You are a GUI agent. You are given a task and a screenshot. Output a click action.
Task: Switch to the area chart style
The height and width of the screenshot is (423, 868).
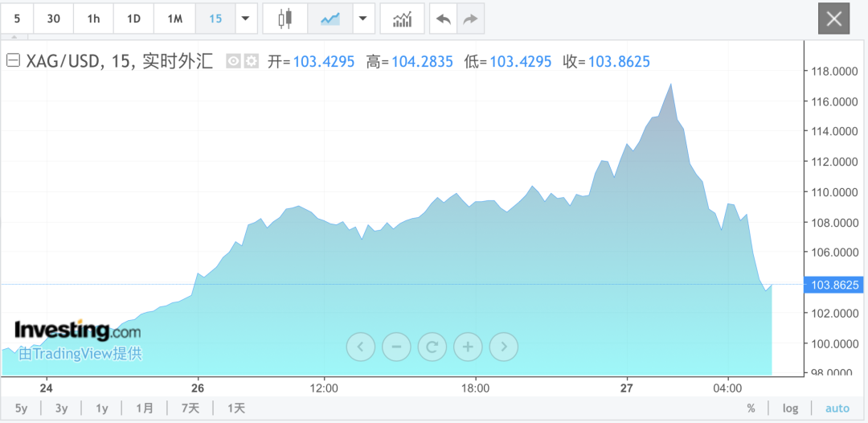click(330, 18)
